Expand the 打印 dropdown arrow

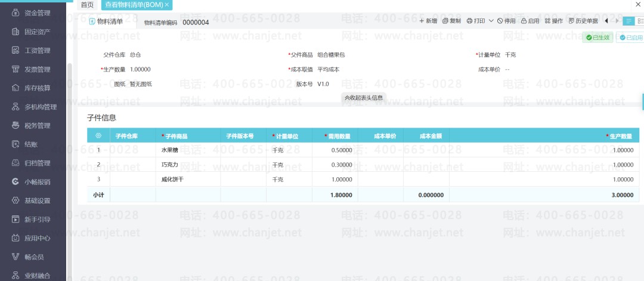point(491,21)
